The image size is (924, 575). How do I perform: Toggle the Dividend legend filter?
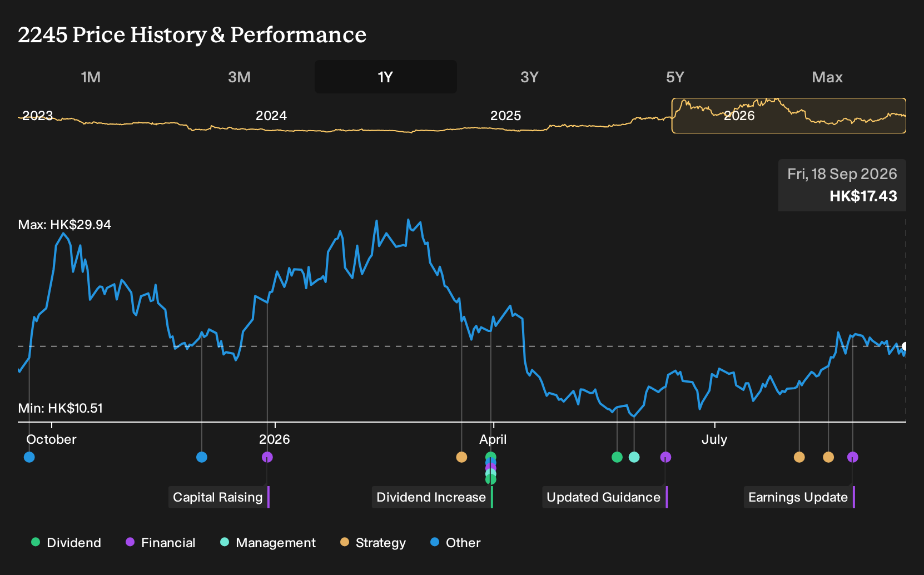[x=66, y=543]
